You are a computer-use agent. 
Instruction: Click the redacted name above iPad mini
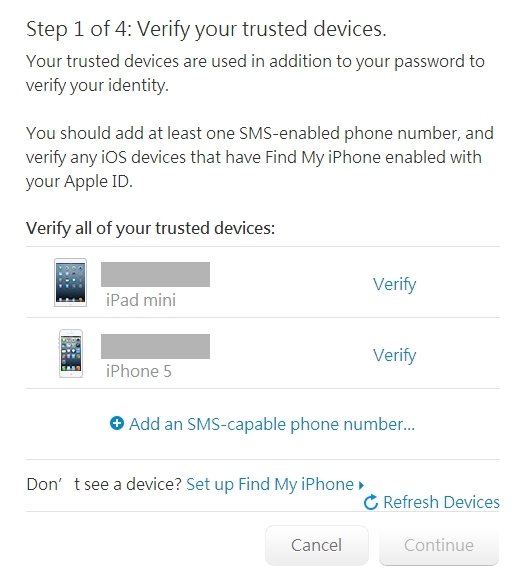[155, 274]
